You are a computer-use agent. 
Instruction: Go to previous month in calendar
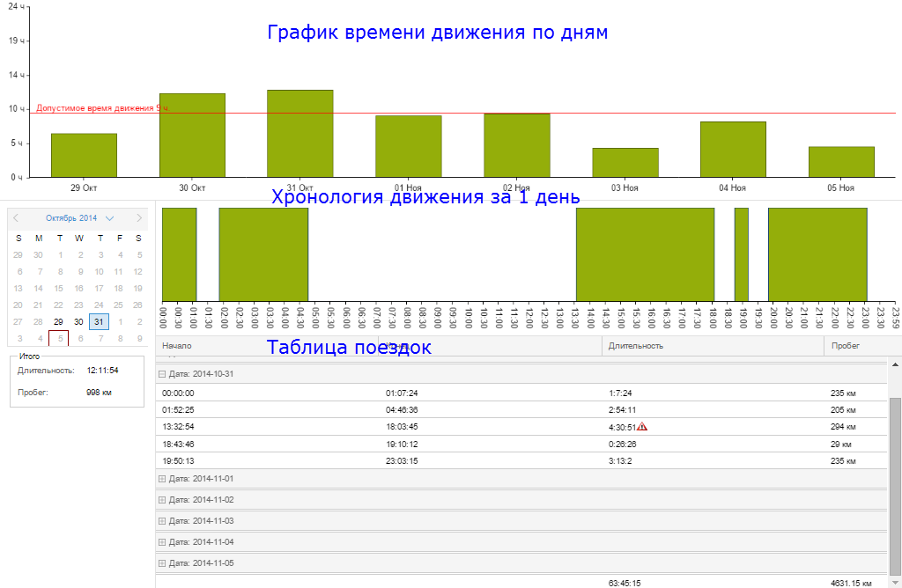click(x=16, y=217)
